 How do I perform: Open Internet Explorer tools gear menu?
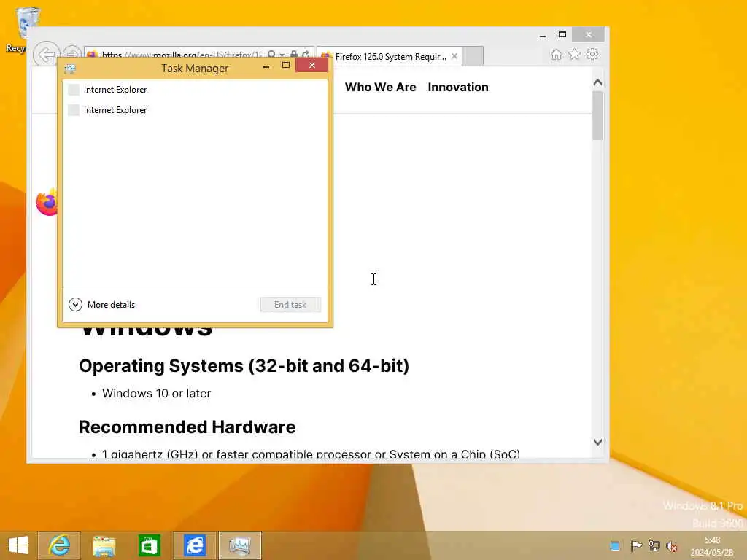click(592, 54)
